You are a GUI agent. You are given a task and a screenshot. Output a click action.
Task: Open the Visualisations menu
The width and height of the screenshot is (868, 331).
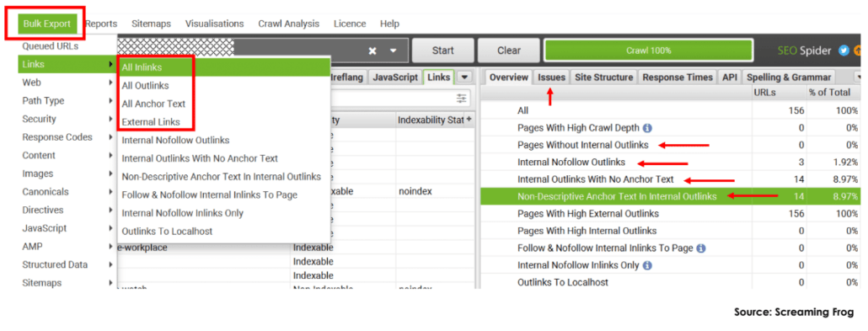(214, 24)
